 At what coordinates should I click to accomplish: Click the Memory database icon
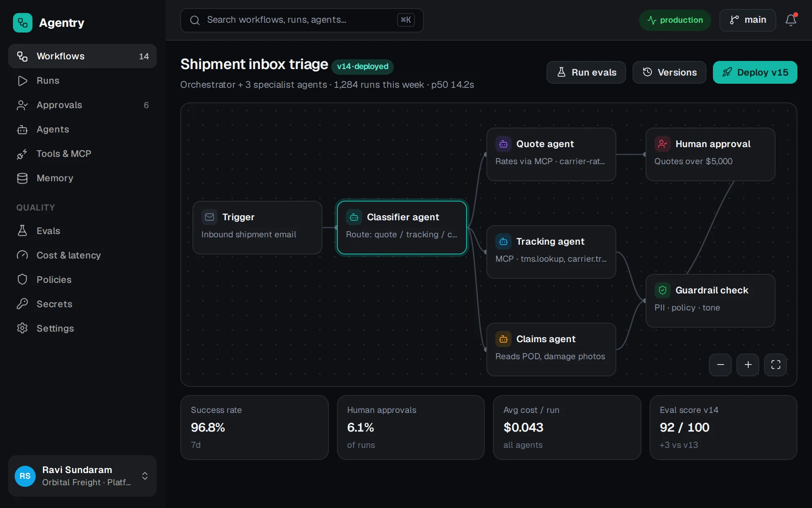(22, 178)
